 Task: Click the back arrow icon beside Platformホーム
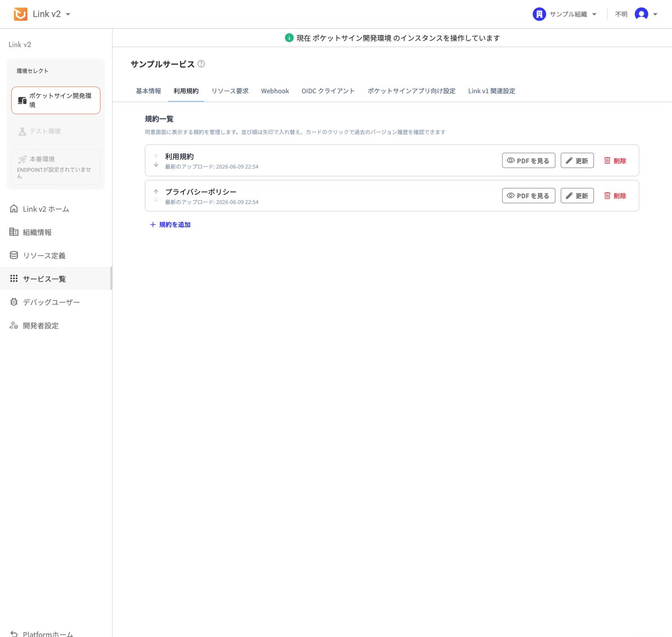pos(14,633)
